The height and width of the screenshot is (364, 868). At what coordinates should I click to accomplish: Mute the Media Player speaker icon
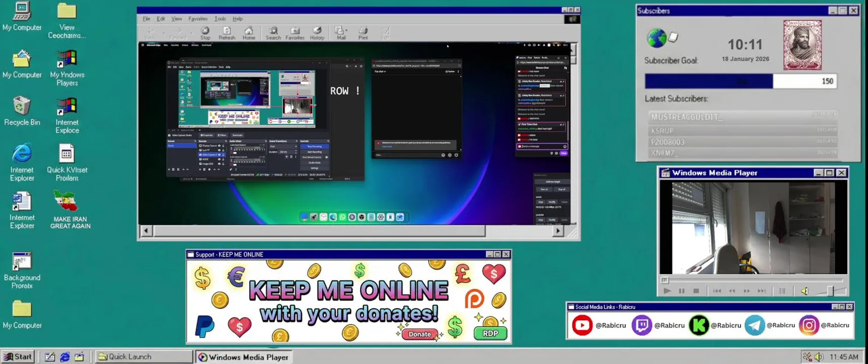pyautogui.click(x=804, y=291)
